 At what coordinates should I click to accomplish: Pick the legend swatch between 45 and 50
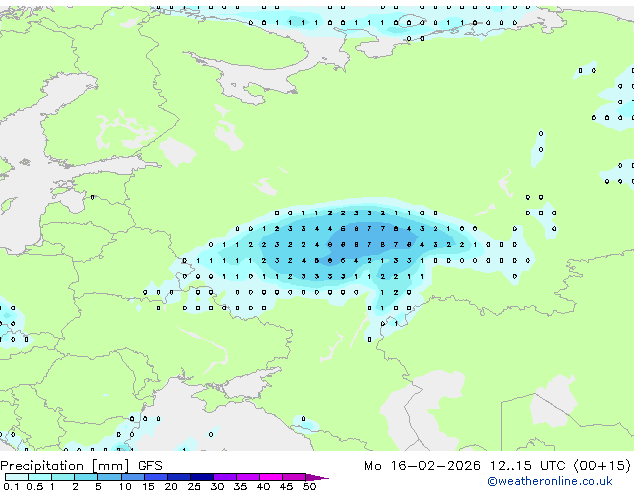[294, 477]
